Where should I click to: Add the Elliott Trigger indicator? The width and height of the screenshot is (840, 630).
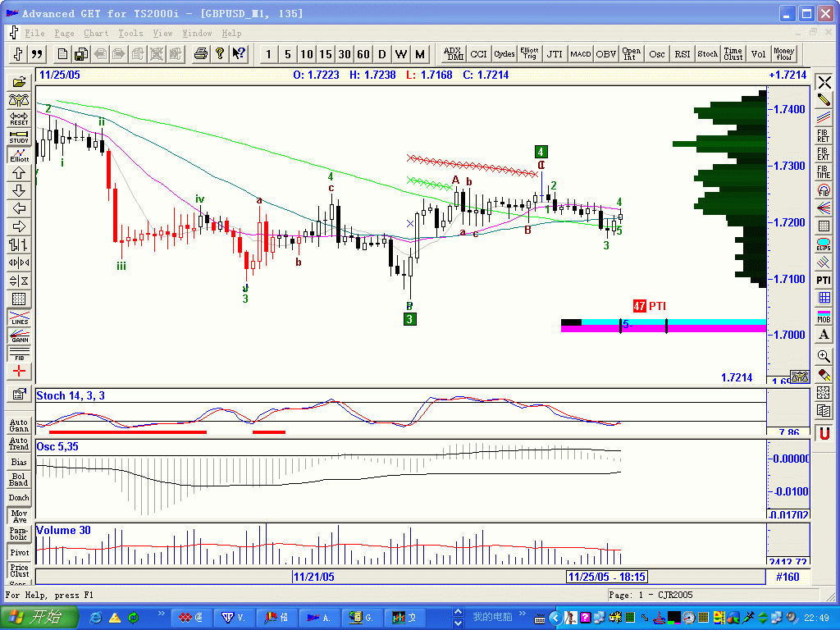click(529, 53)
